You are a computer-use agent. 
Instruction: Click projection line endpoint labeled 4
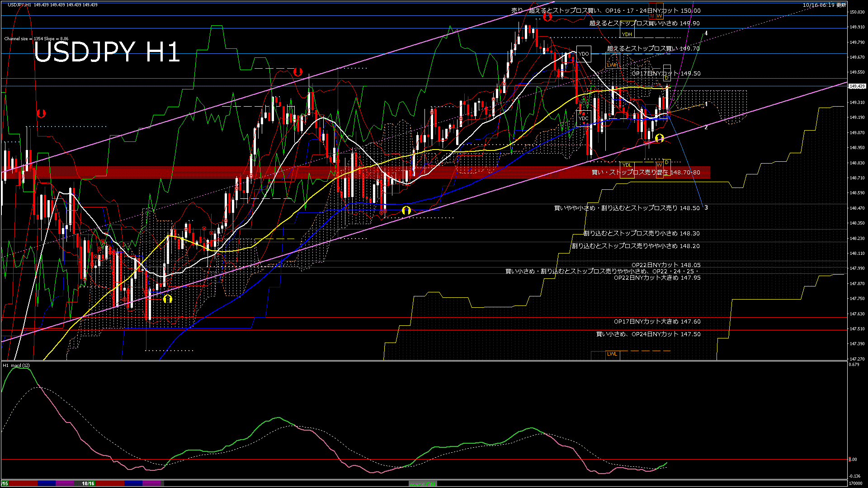coord(706,33)
